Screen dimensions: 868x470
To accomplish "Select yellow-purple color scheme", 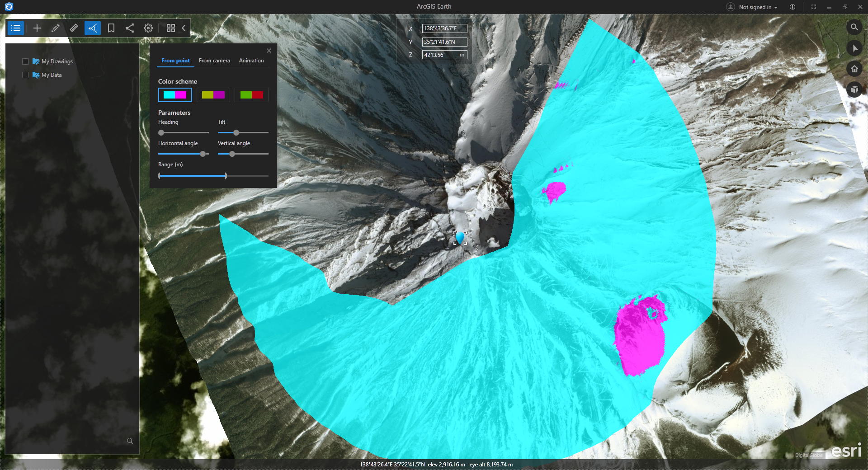I will tap(213, 95).
